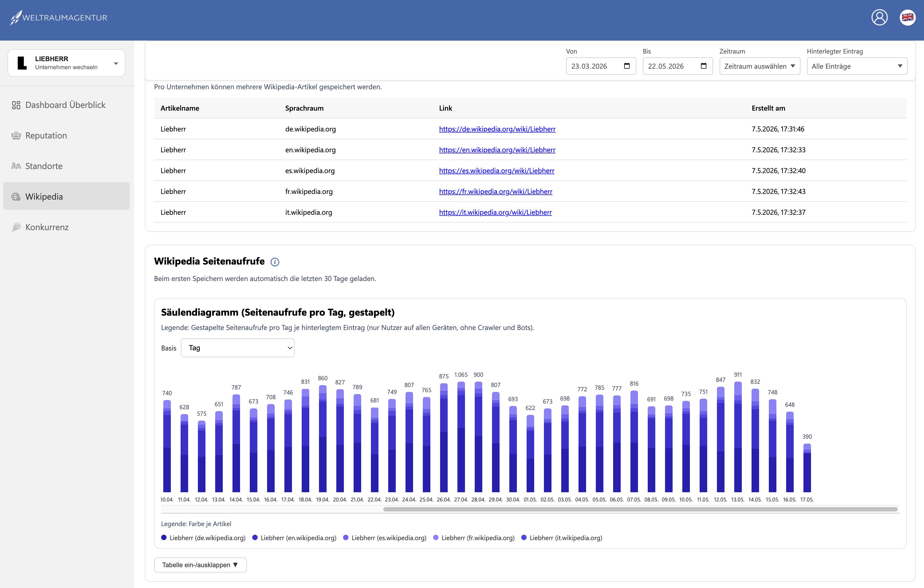Toggle Liebherr (de.wikipedia.org) legend color
Image resolution: width=924 pixels, height=588 pixels.
[164, 537]
